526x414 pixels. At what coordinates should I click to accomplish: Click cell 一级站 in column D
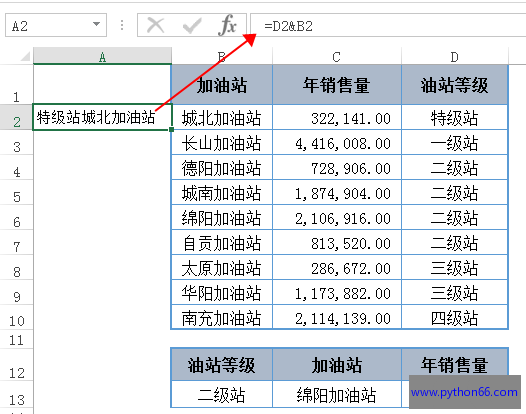pyautogui.click(x=455, y=142)
